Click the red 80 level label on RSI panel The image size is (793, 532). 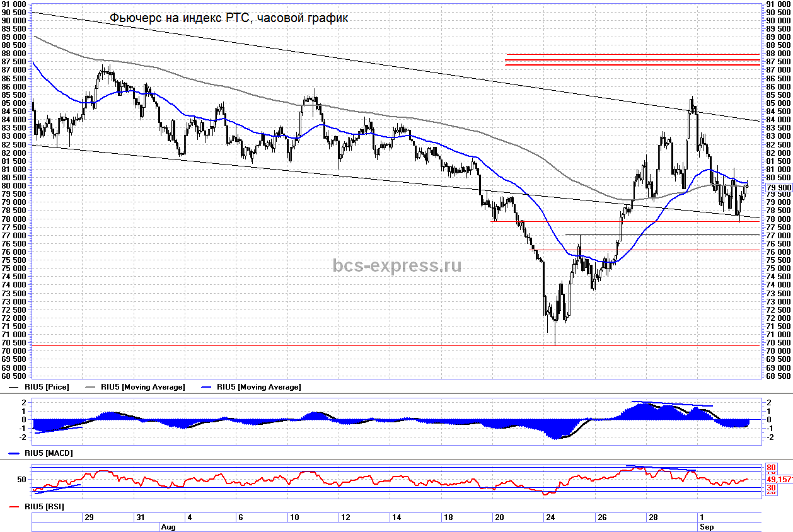click(x=771, y=468)
